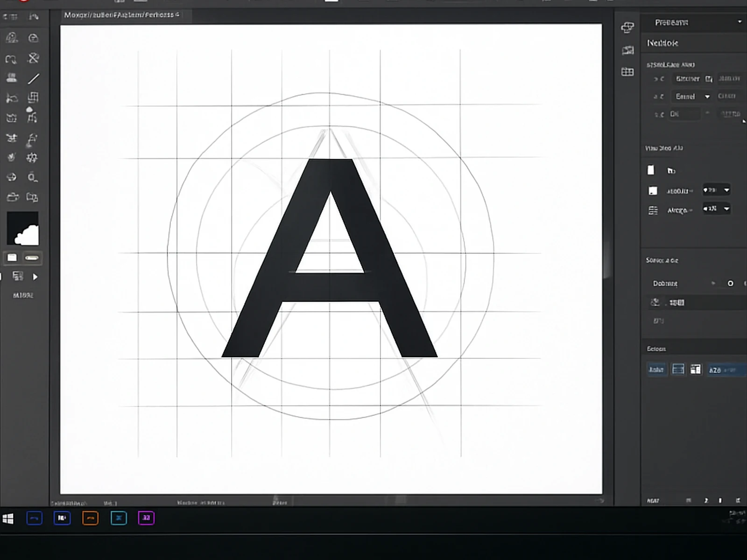
Task: Open the stacked-layers panel icon
Action: coord(627,28)
